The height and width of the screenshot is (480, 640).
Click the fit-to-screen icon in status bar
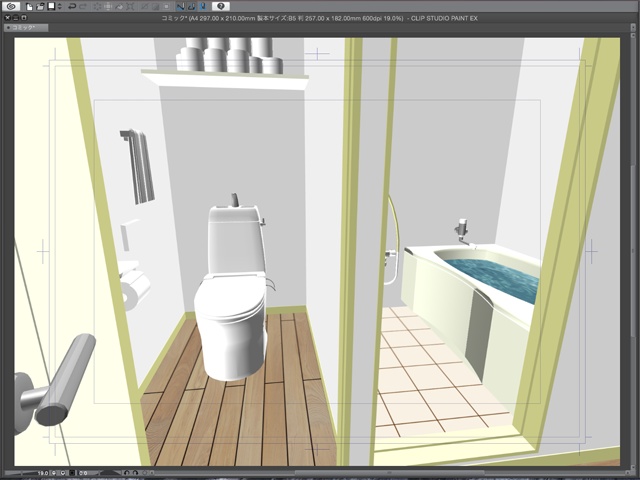pos(72,473)
